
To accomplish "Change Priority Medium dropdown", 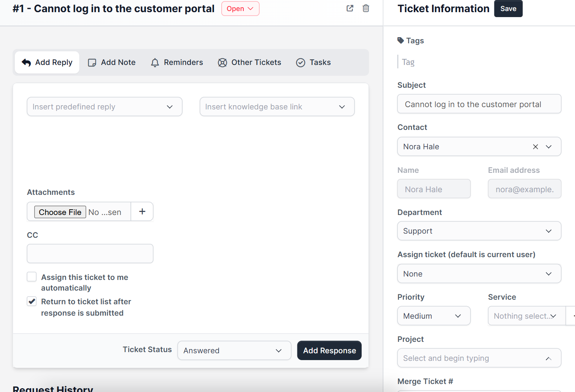I will [434, 316].
